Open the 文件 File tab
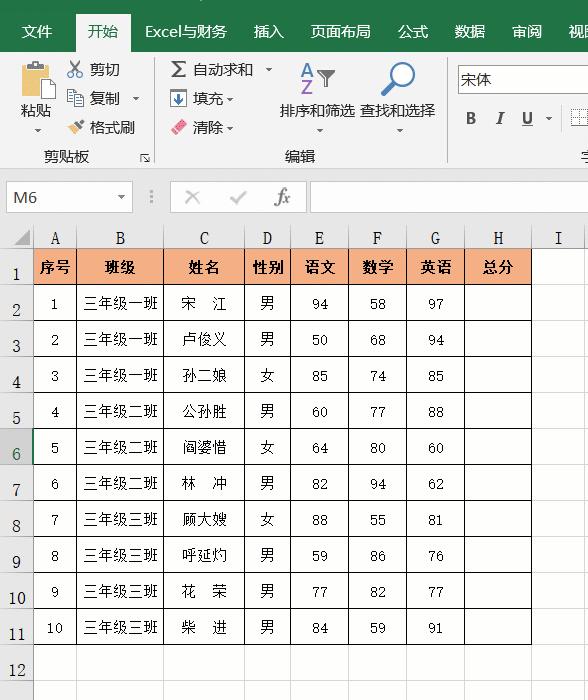This screenshot has height=700, width=588. [37, 32]
